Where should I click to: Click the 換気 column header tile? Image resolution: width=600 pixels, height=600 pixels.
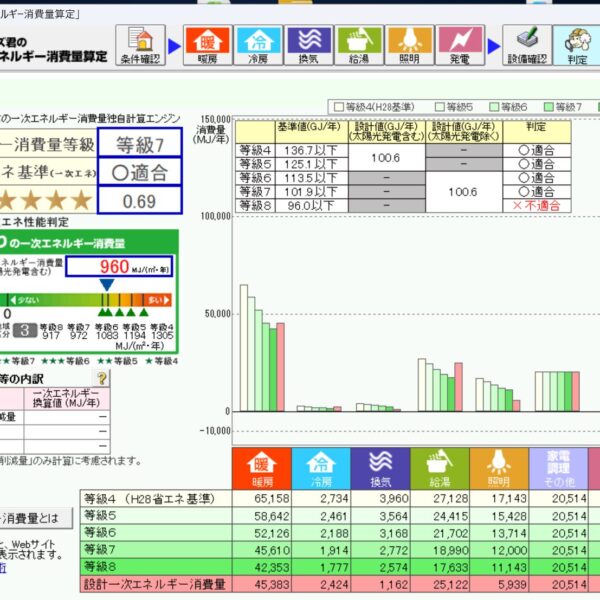pyautogui.click(x=380, y=468)
